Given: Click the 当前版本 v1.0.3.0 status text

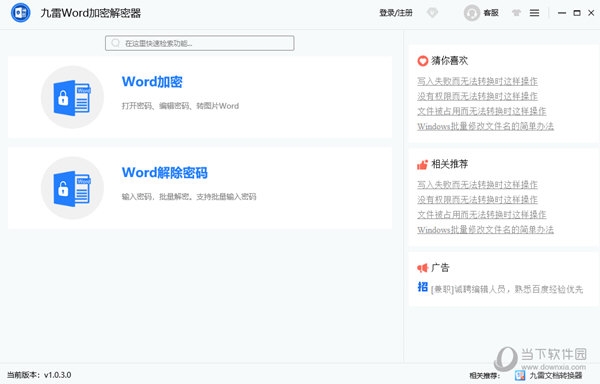Looking at the screenshot, I should coord(39,375).
